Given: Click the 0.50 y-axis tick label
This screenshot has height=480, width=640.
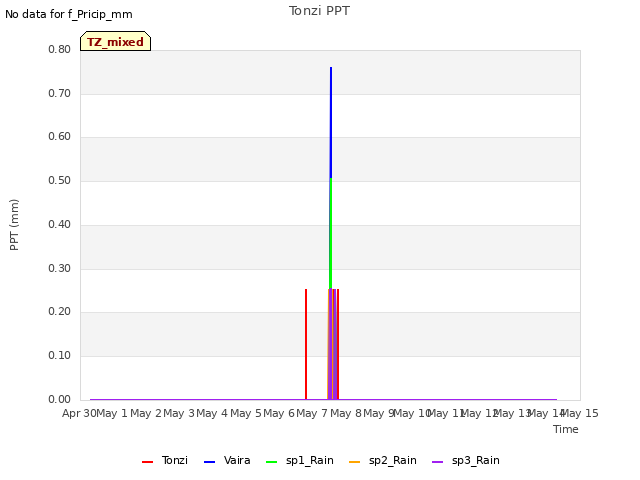Looking at the screenshot, I should 60,180.
